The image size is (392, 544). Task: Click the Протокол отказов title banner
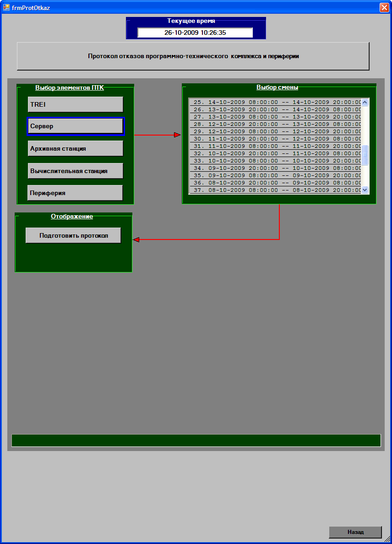pyautogui.click(x=193, y=56)
